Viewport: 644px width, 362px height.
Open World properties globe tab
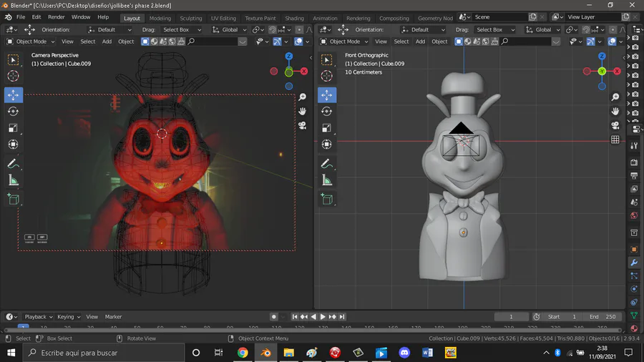point(634,215)
